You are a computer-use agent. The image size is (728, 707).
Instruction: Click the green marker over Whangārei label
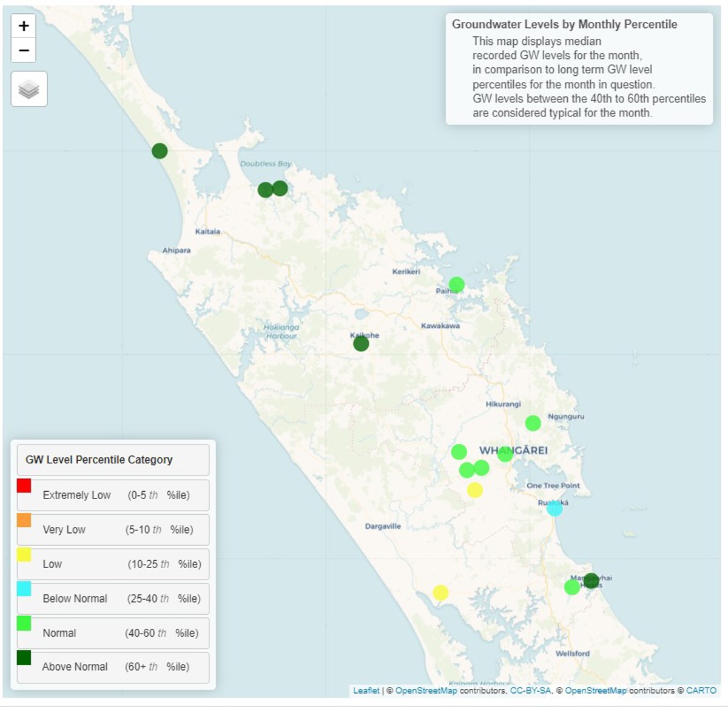[505, 454]
